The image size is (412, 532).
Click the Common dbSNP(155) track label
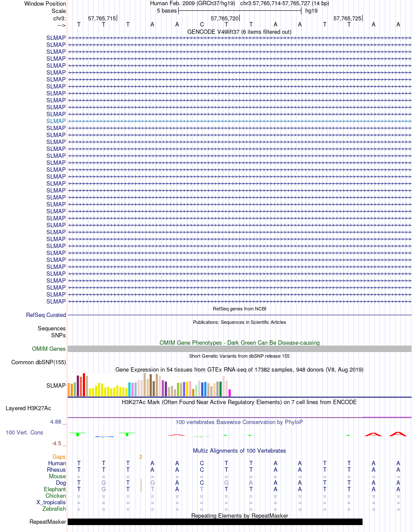pyautogui.click(x=39, y=362)
